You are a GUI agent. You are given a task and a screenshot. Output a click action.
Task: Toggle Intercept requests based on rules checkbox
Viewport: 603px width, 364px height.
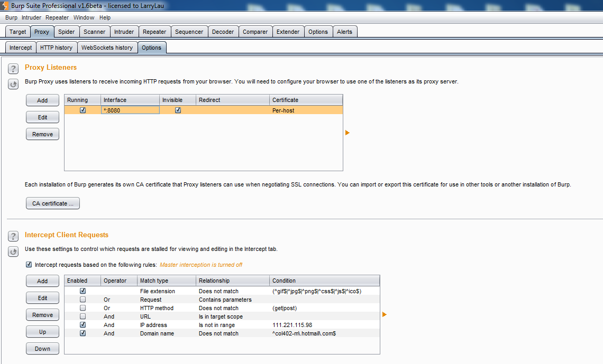(x=29, y=265)
